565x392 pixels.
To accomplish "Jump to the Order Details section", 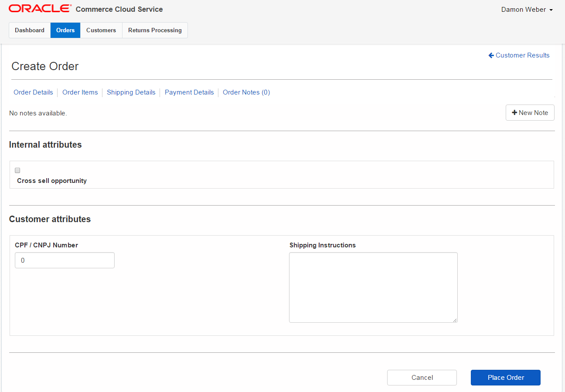I will click(33, 92).
